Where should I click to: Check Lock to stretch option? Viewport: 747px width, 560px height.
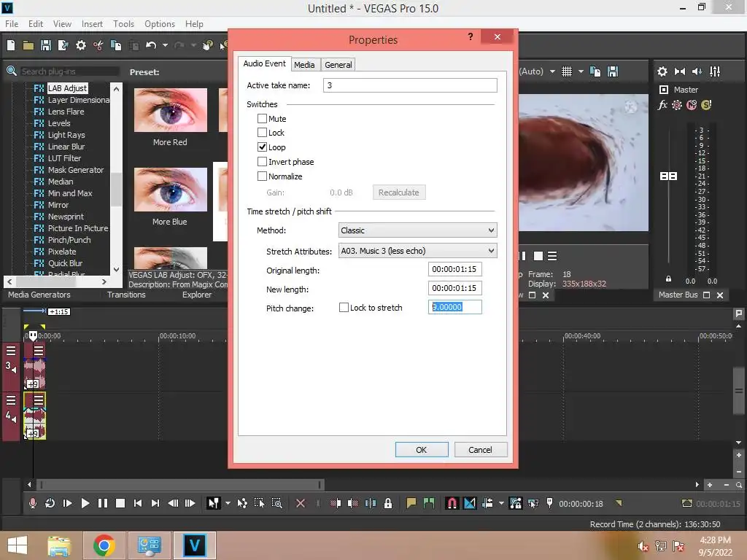coord(344,308)
